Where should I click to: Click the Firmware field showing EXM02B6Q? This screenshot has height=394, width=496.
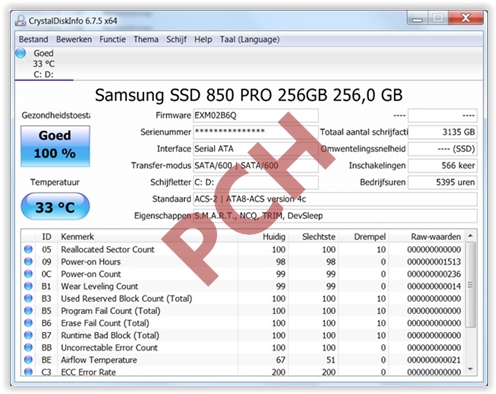point(256,115)
